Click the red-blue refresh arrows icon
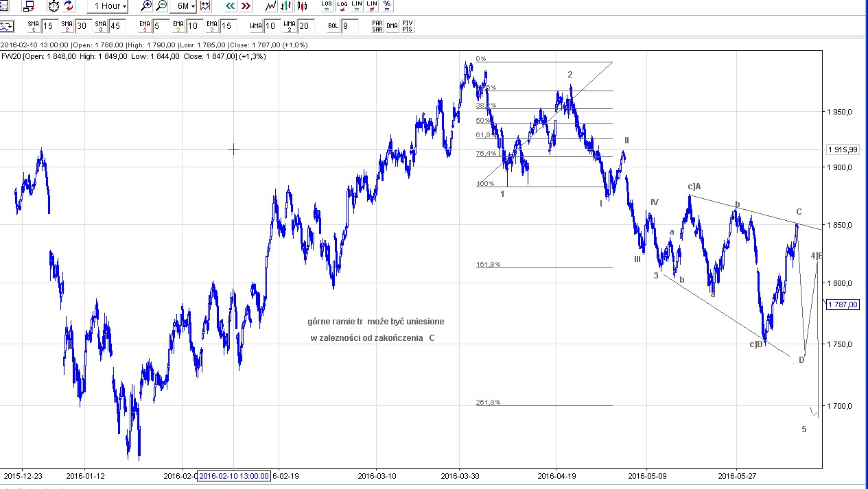The height and width of the screenshot is (489, 868). (x=69, y=6)
